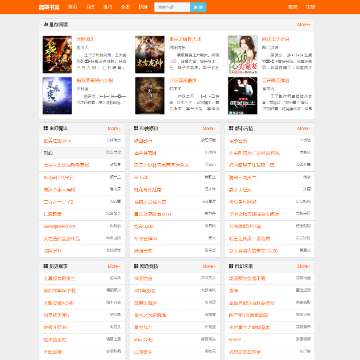360x360 pixels.
Task: Expand More+ in the 科幻灵异 panel
Action: pyautogui.click(x=304, y=266)
